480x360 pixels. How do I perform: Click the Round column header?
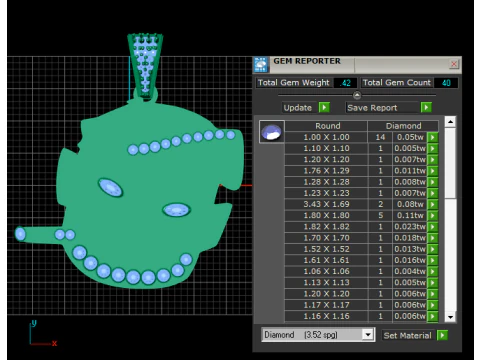tap(326, 126)
